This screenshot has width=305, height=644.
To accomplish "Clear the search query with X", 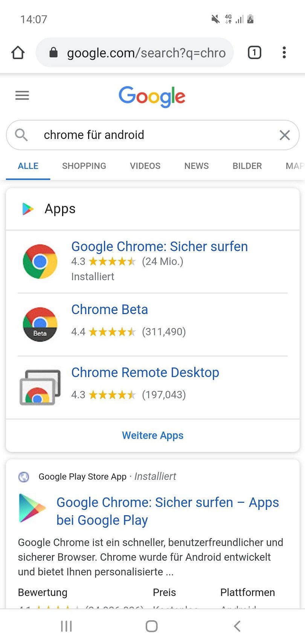I will [285, 135].
